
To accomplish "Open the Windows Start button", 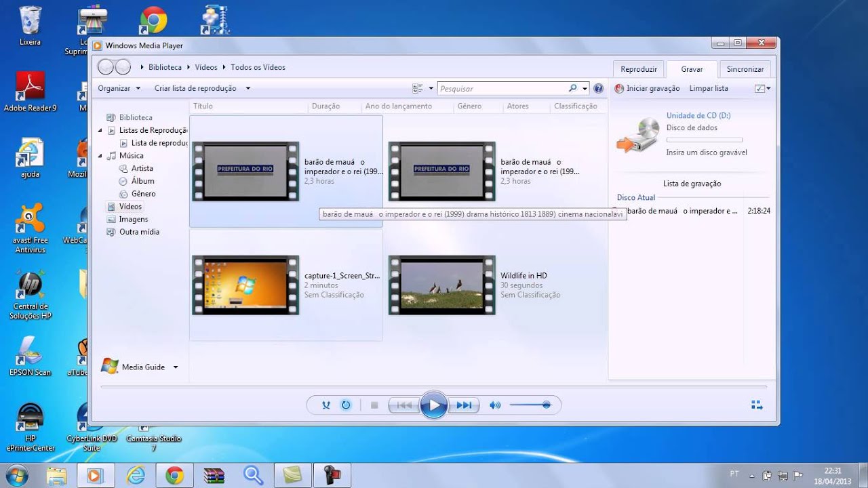I will click(16, 475).
